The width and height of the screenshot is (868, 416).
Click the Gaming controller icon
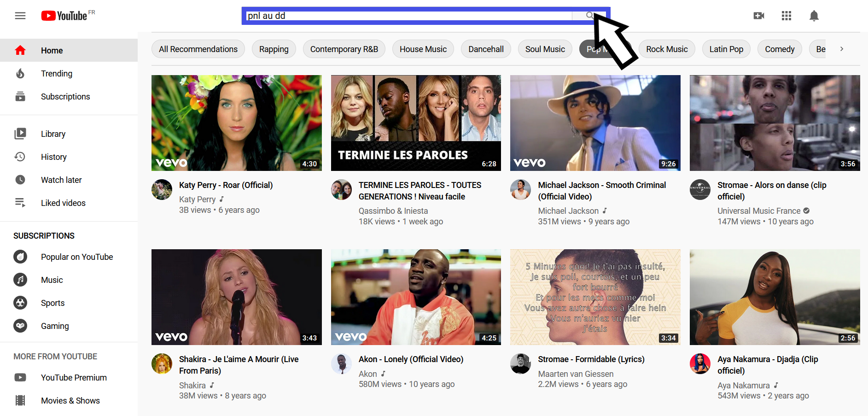[20, 326]
